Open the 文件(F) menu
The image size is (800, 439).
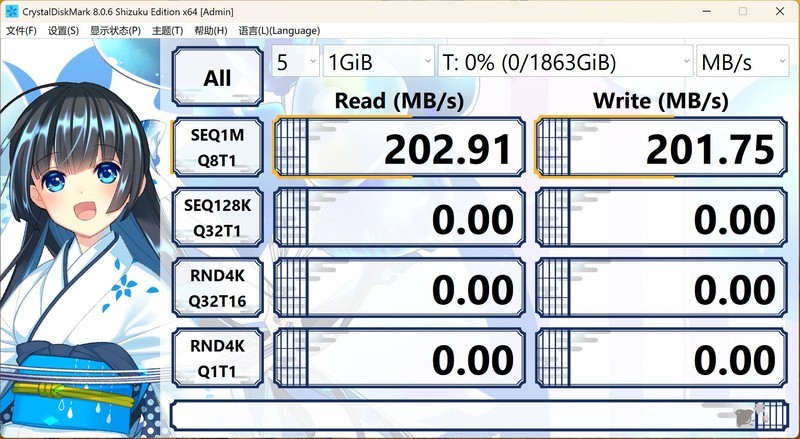click(21, 31)
